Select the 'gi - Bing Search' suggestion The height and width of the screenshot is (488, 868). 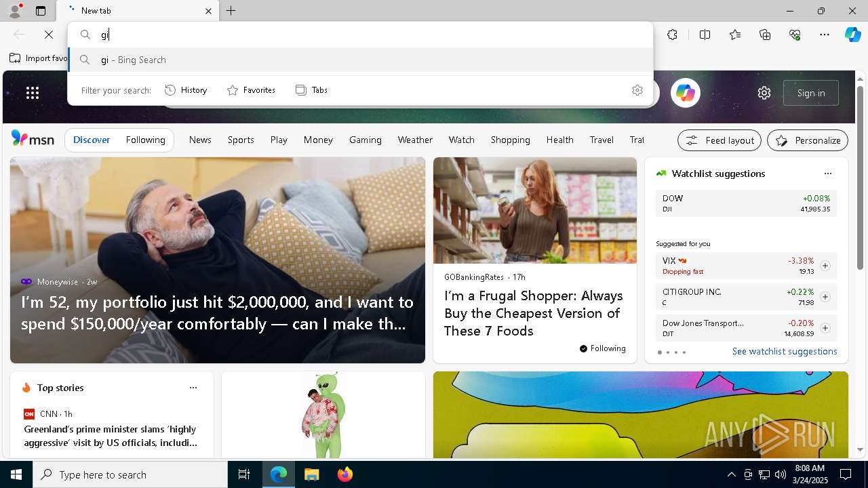click(360, 60)
